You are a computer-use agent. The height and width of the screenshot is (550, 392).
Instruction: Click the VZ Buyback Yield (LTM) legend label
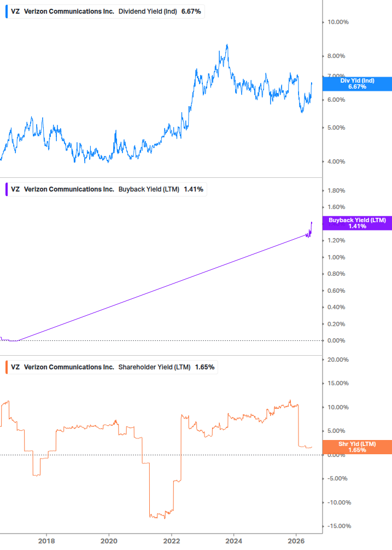(106, 189)
